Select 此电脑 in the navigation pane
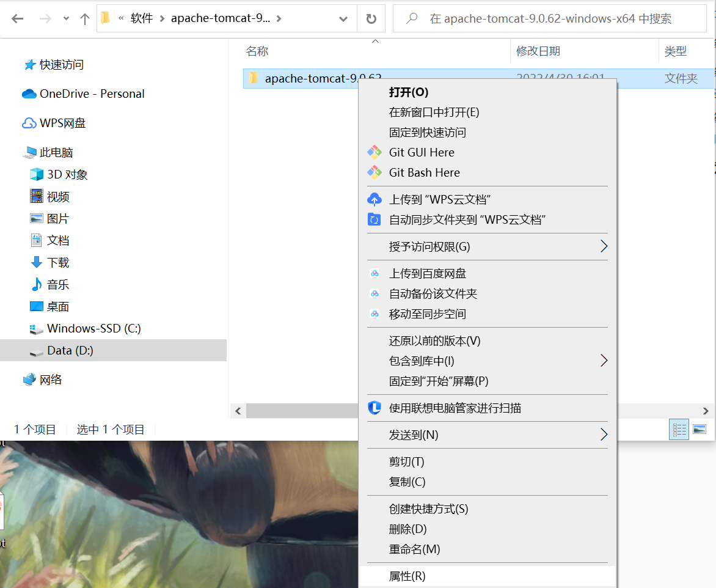 [48, 152]
